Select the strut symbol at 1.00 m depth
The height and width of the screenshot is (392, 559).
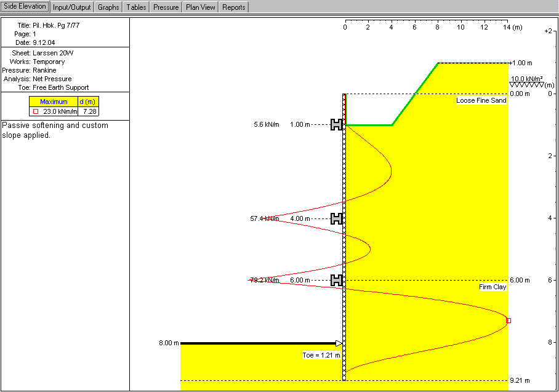coord(336,125)
